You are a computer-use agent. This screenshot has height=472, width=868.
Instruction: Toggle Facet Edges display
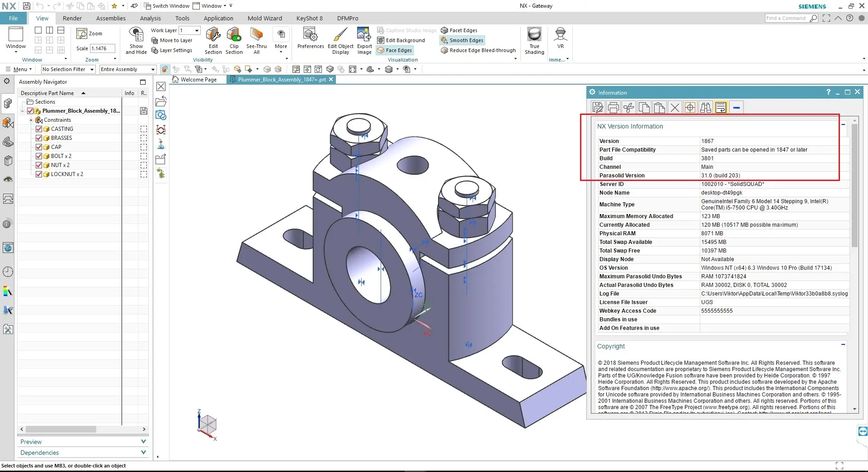[x=459, y=30]
